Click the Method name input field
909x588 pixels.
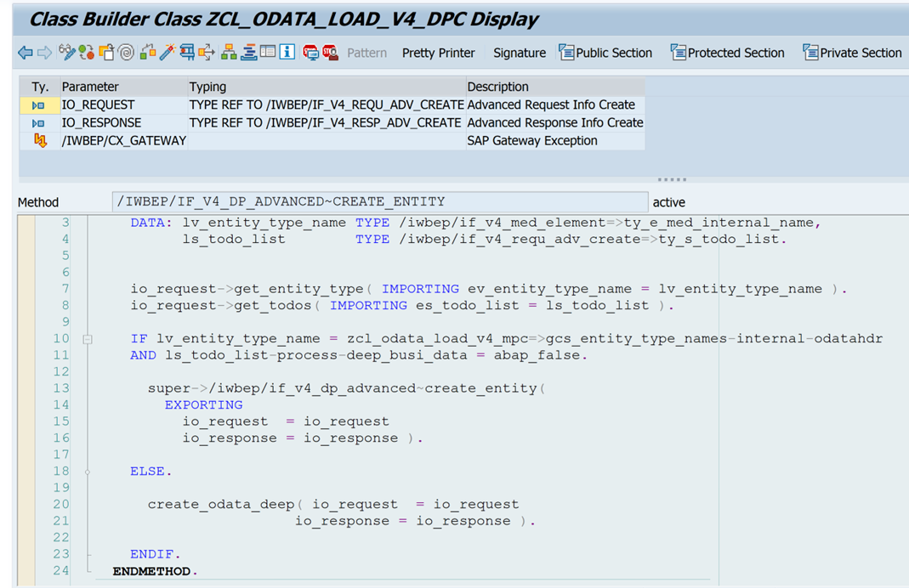(x=378, y=202)
